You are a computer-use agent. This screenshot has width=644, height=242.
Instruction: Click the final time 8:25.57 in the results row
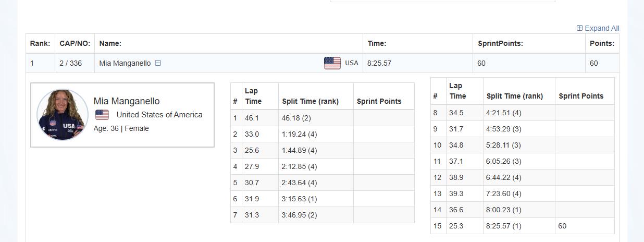(379, 63)
